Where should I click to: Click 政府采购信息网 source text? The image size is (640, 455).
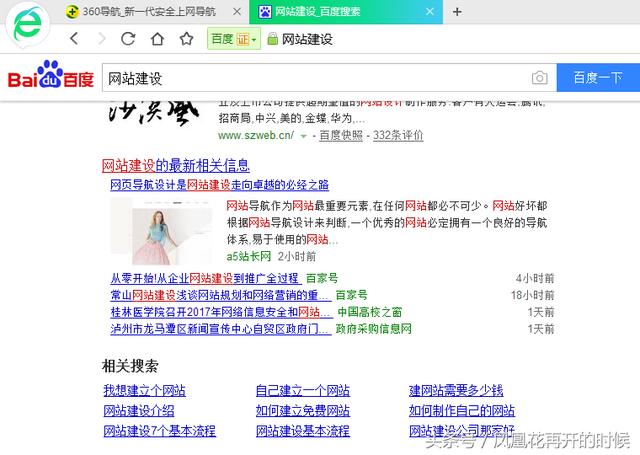pos(373,329)
